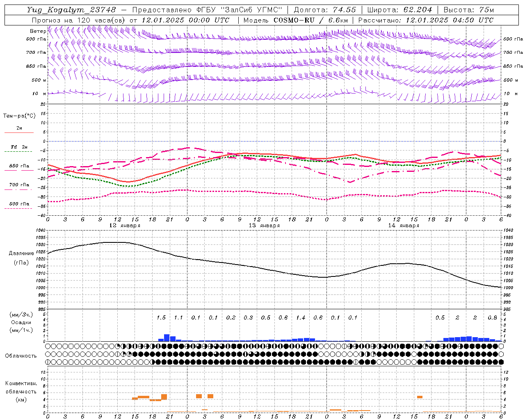Click the tallest blue precipitation bar near 21h
Image resolution: width=525 pixels, height=420 pixels.
coord(167,338)
